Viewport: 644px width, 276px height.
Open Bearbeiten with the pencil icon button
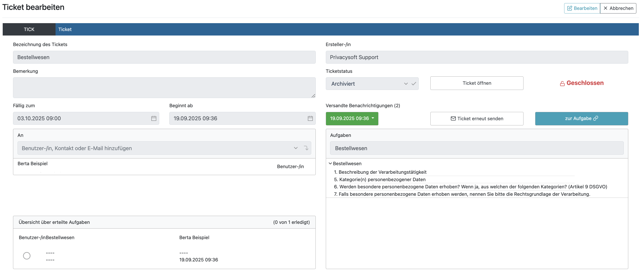click(582, 8)
